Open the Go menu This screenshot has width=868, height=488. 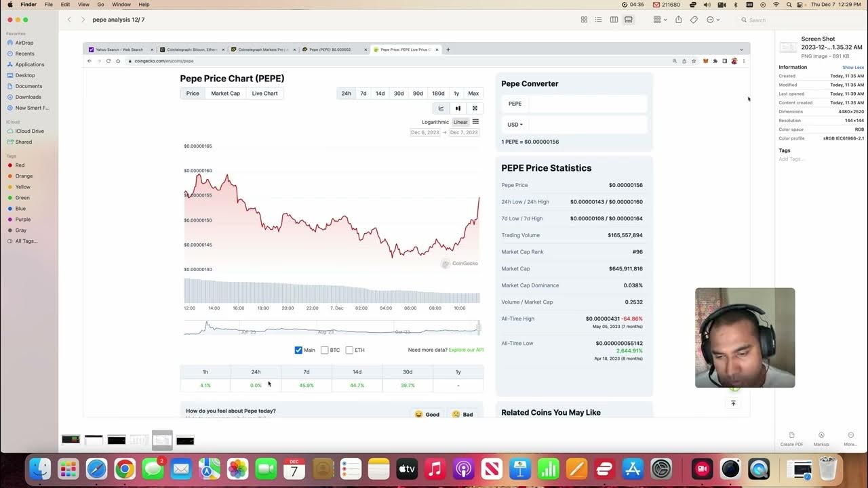point(100,4)
